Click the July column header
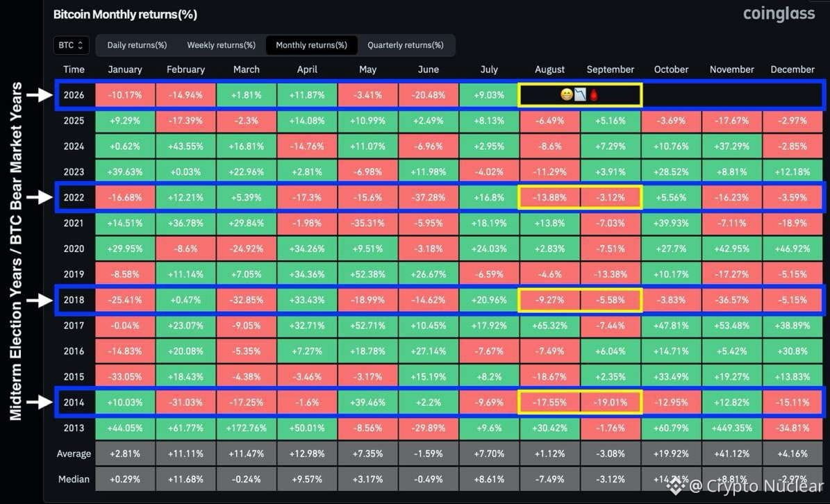830x504 pixels. coord(489,69)
